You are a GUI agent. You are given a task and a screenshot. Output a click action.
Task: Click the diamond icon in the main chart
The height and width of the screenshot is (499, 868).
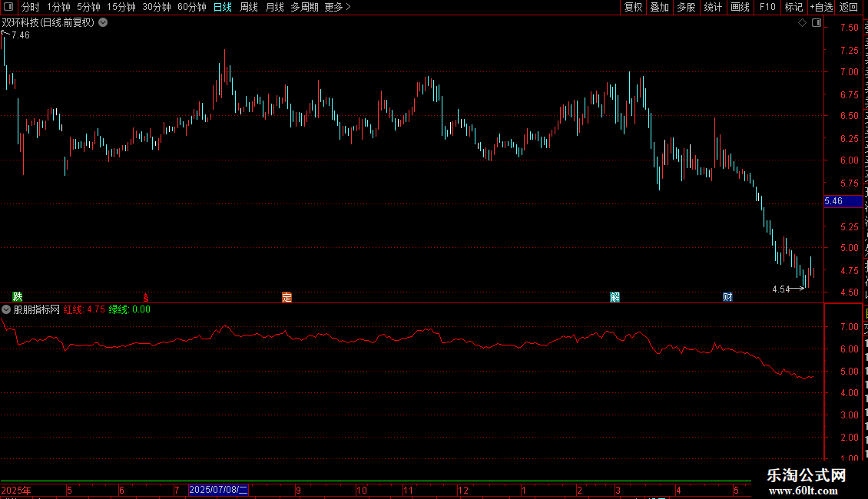[x=802, y=23]
